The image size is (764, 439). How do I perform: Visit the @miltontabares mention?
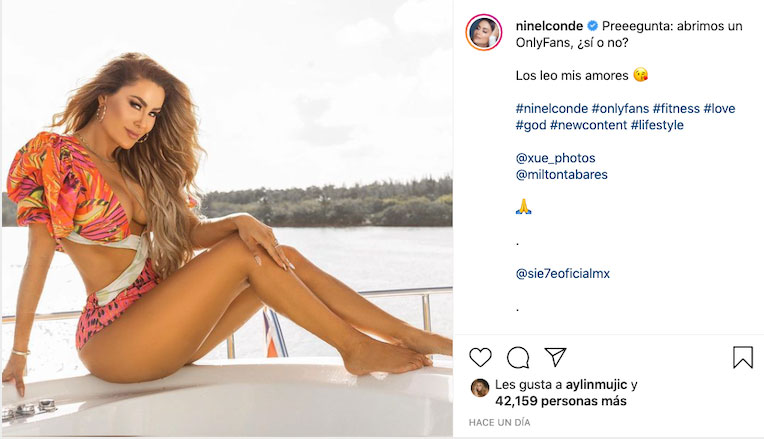click(x=561, y=175)
